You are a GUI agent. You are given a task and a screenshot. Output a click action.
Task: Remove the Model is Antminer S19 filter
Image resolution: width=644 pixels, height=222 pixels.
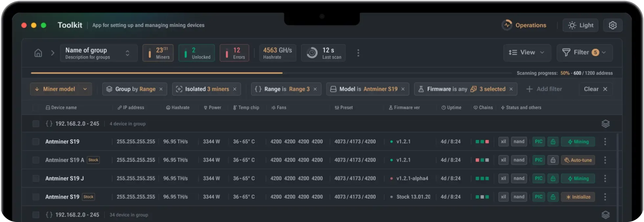click(x=403, y=89)
